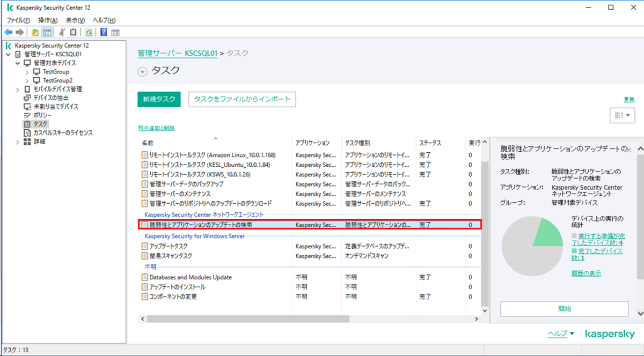Click the 新規タスク button

click(x=159, y=99)
